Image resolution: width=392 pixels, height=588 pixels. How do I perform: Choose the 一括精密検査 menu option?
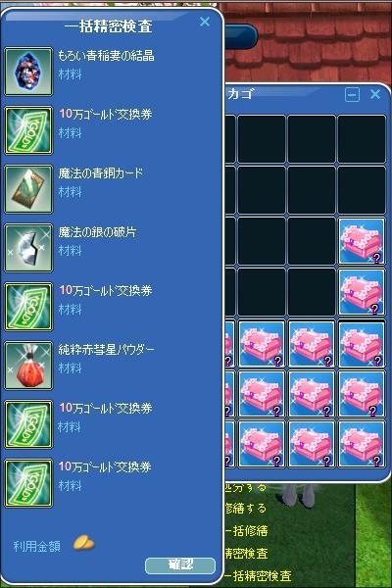(x=258, y=576)
